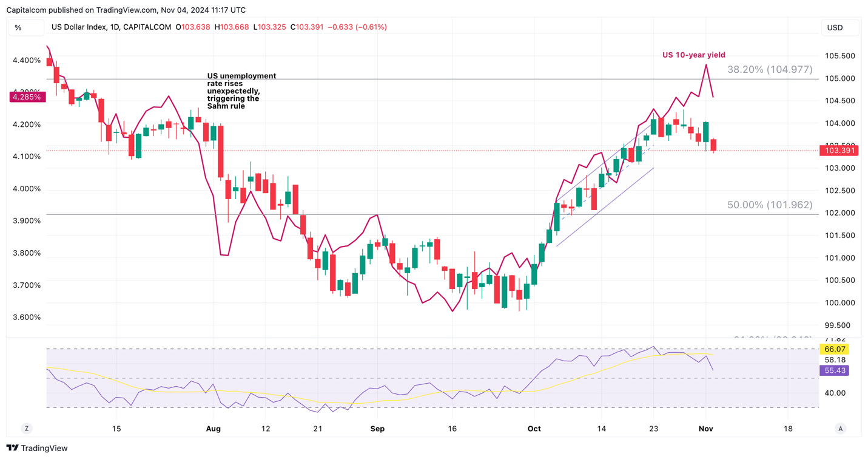Click the 105.500 price axis label
Viewport: 868px width, 459px height.
pyautogui.click(x=840, y=56)
